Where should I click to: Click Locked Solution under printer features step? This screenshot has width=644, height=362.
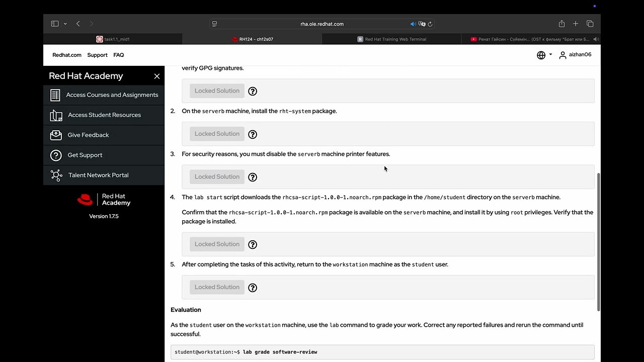coord(217,177)
